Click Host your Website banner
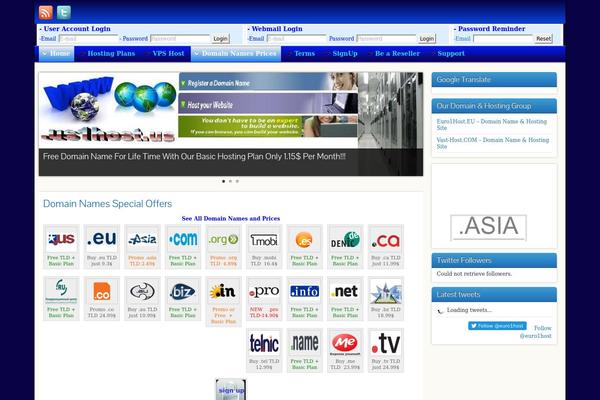 pos(268,103)
